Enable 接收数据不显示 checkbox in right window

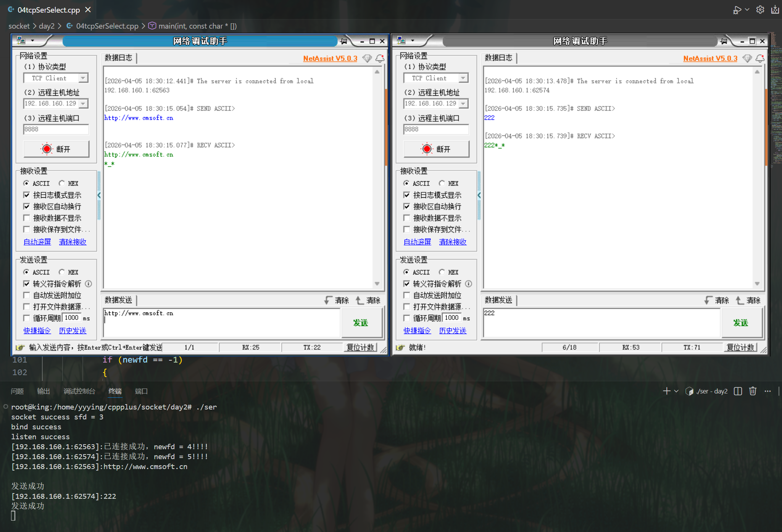tap(407, 218)
